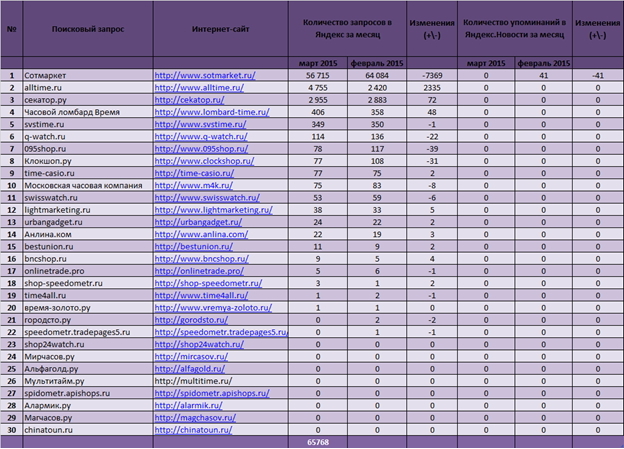Select the 'городсто.ру' query cell
Viewport: 624px width, 449px height.
click(88, 320)
